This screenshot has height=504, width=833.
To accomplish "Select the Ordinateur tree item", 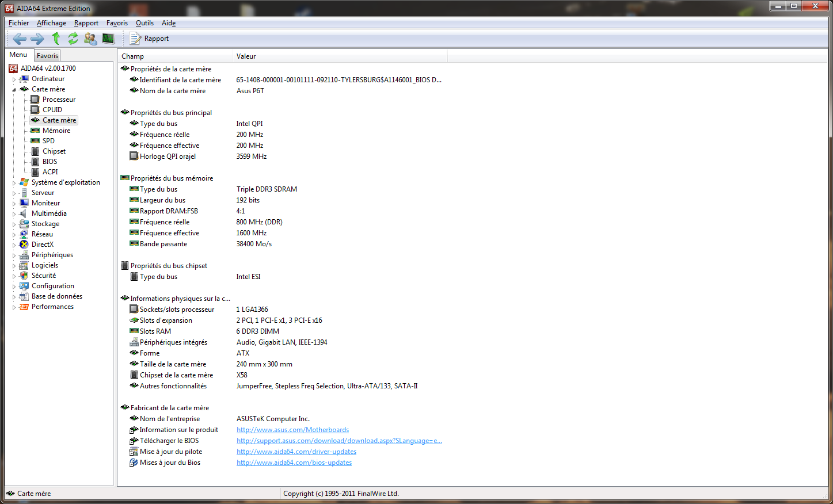I will tap(48, 79).
